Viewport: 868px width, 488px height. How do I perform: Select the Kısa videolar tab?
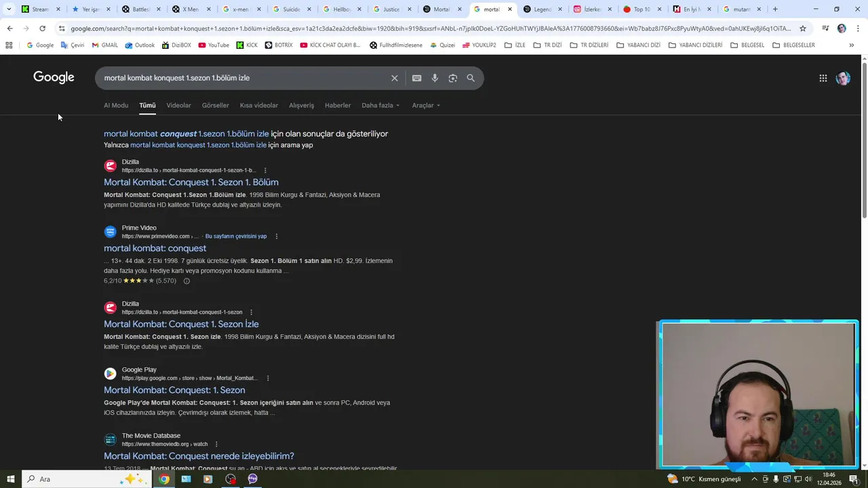click(x=259, y=105)
